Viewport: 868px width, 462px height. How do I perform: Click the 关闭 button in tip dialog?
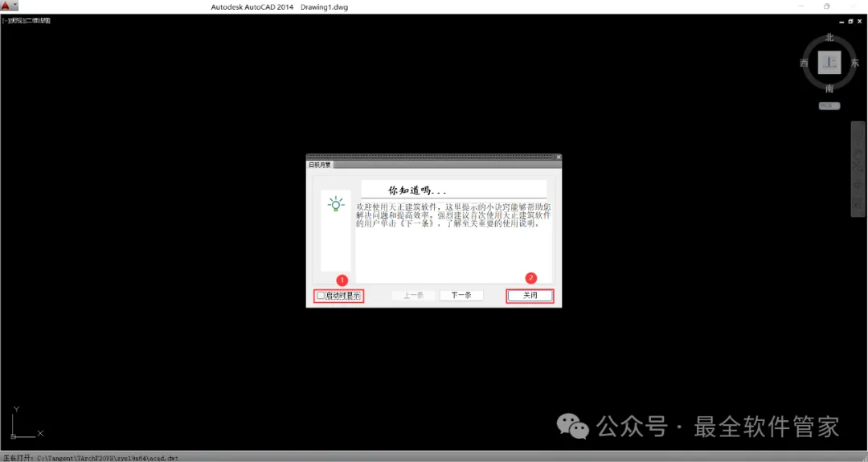[x=530, y=296]
